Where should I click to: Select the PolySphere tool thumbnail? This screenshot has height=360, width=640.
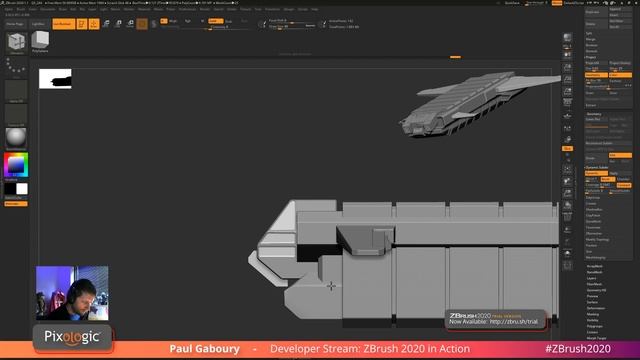40,41
